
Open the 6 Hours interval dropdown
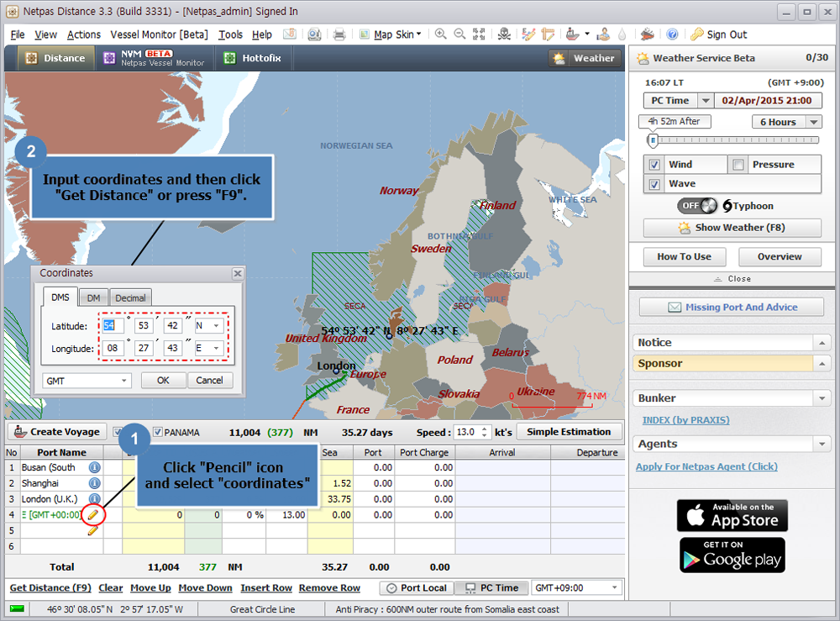pyautogui.click(x=814, y=122)
